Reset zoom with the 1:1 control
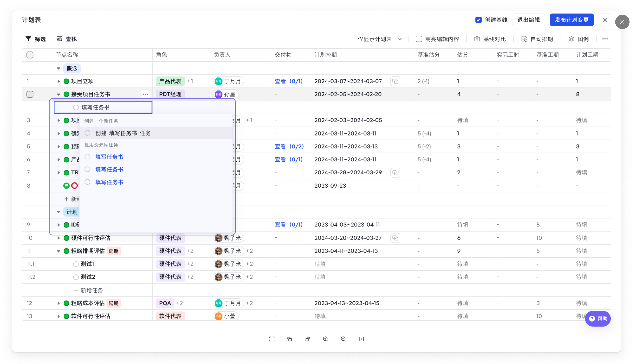 [361, 339]
